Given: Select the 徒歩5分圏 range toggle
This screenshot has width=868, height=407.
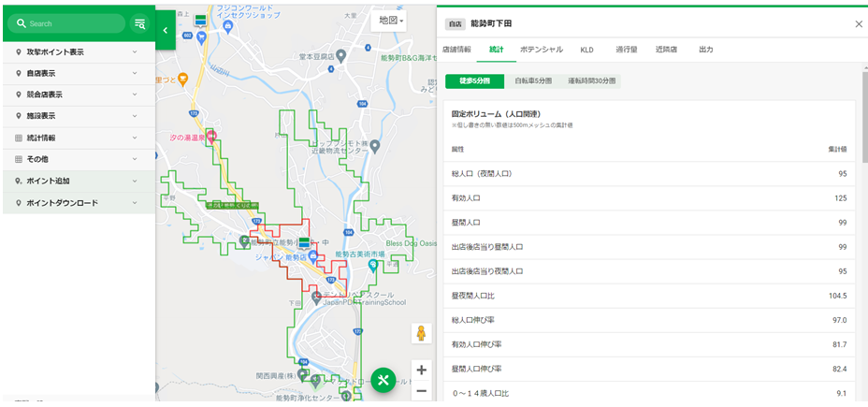Looking at the screenshot, I should click(x=474, y=80).
